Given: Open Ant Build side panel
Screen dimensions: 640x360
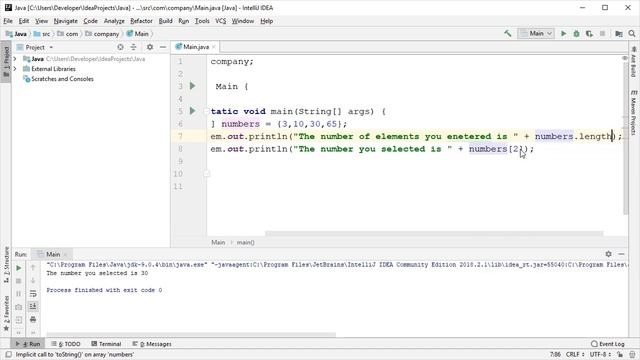Looking at the screenshot, I should pos(633,62).
